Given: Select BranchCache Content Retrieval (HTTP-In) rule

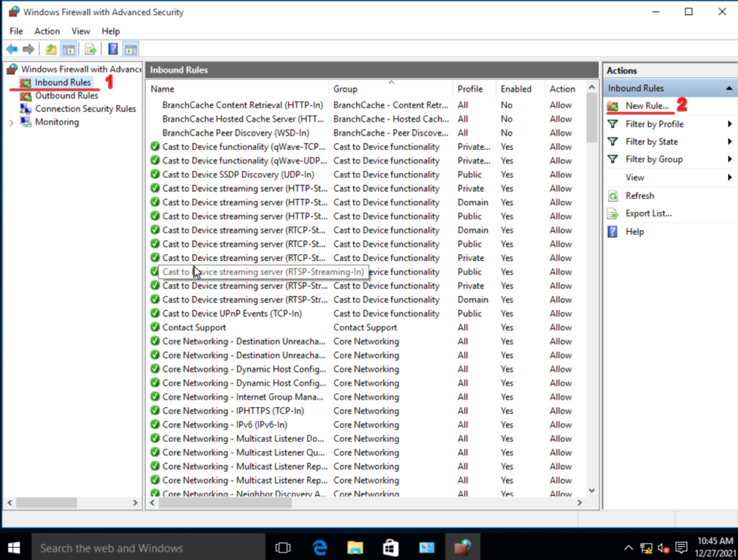Looking at the screenshot, I should pyautogui.click(x=242, y=105).
